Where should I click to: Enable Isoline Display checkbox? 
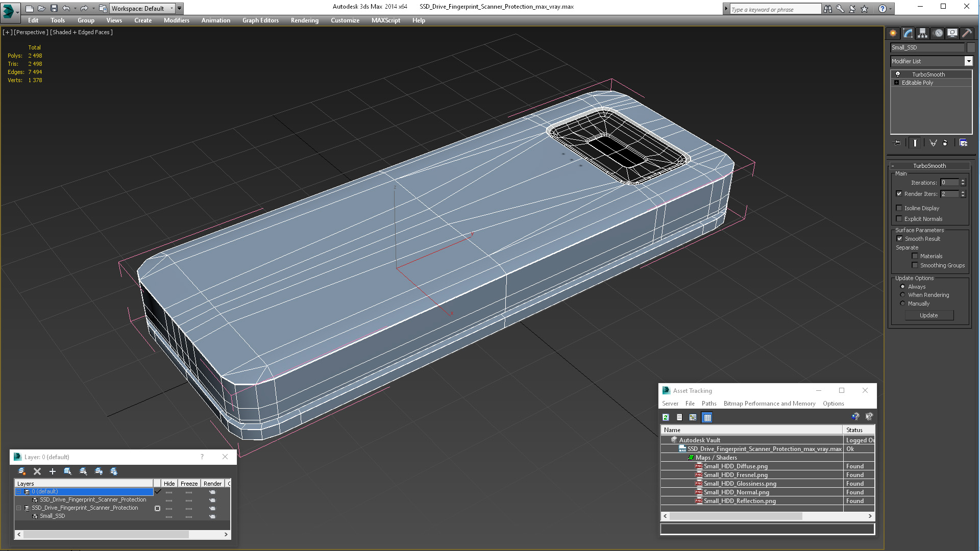coord(899,208)
